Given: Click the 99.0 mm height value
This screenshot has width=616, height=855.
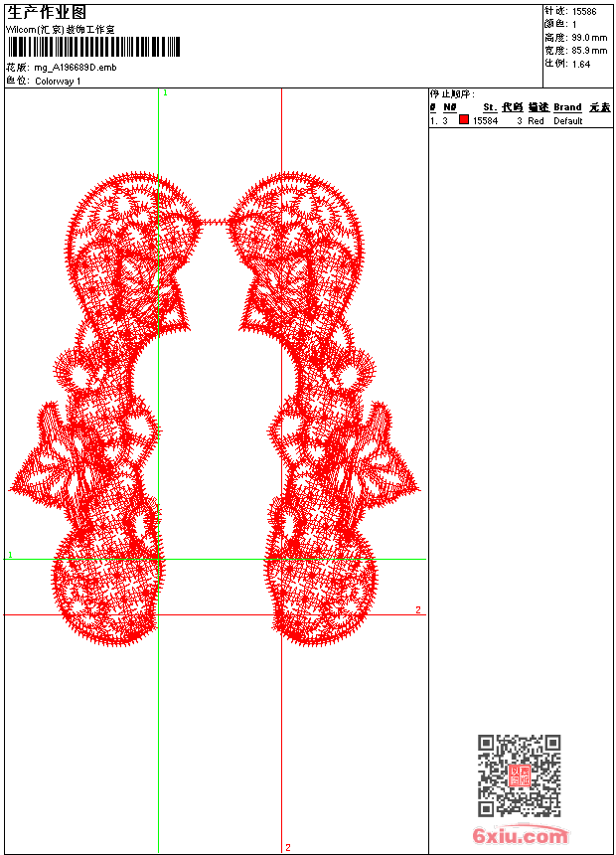Looking at the screenshot, I should pyautogui.click(x=589, y=38).
